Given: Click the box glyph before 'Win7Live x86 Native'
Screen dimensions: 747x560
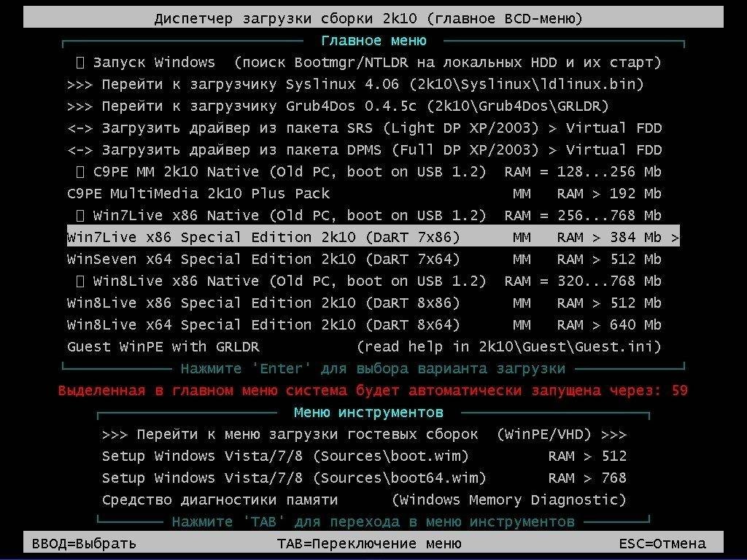Looking at the screenshot, I should (x=80, y=216).
